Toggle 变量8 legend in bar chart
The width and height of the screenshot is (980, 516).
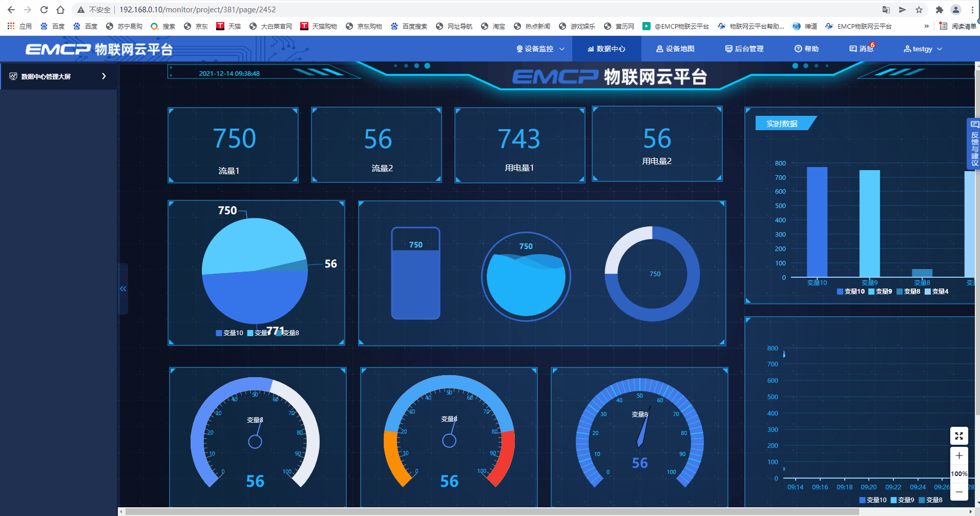[908, 292]
